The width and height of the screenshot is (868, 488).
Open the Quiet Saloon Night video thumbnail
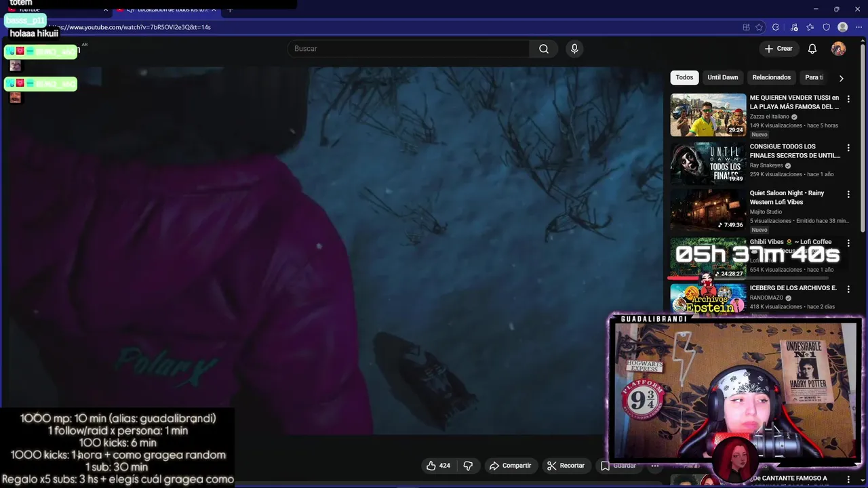[x=708, y=211]
